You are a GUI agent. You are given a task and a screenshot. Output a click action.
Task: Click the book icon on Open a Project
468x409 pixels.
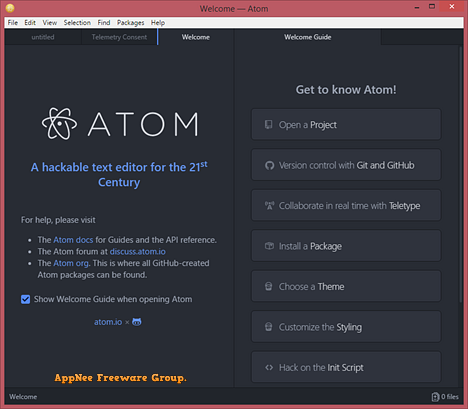[268, 125]
